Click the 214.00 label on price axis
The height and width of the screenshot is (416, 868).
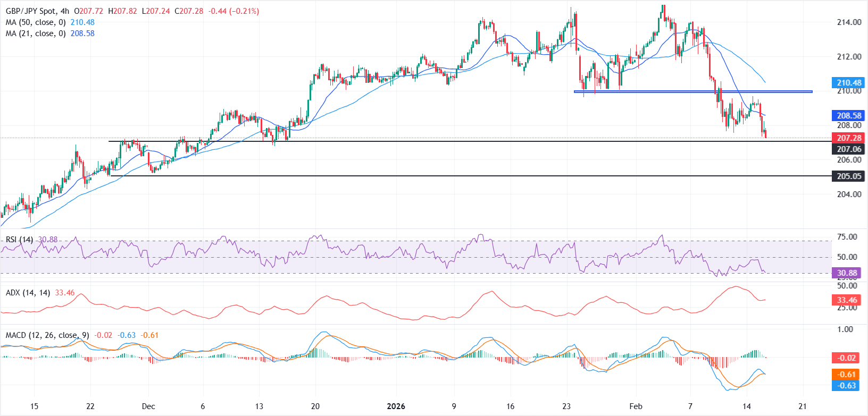tap(849, 22)
